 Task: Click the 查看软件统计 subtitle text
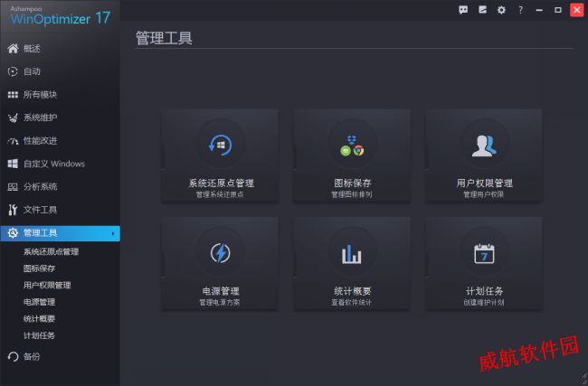(352, 303)
